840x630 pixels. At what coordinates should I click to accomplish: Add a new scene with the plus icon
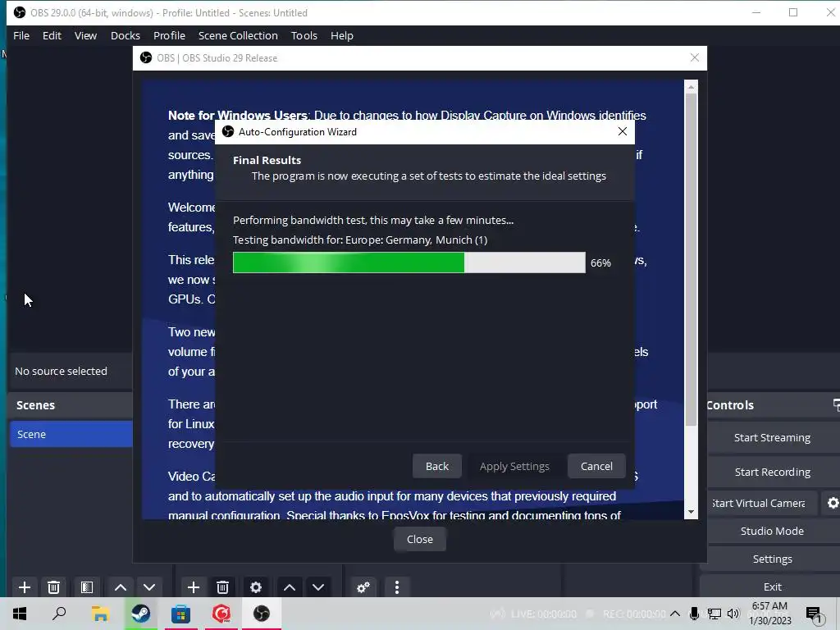(24, 587)
